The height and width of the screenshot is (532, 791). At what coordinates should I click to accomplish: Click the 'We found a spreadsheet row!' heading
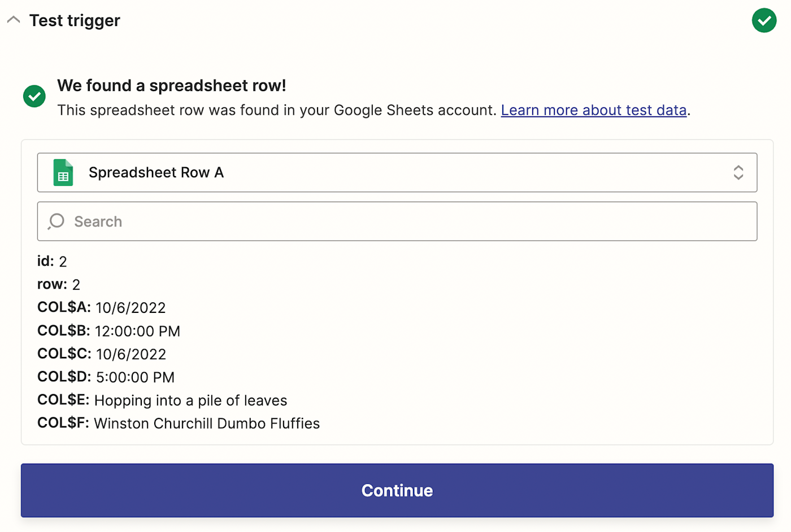tap(172, 85)
